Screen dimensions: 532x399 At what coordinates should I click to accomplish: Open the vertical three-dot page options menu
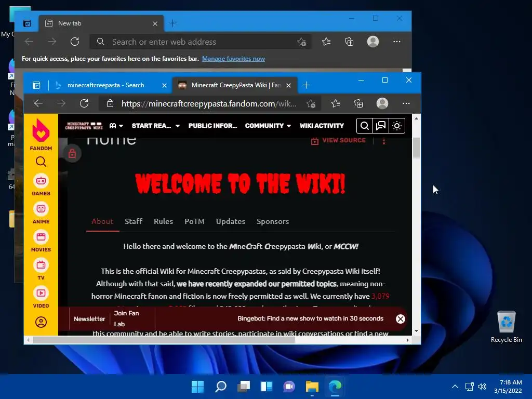pyautogui.click(x=384, y=141)
